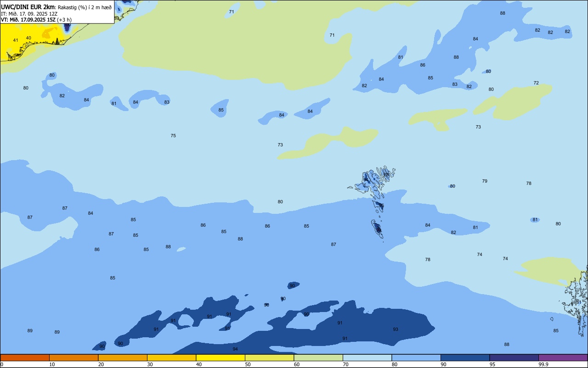
Task: Choose the 80–90 medium blue legend swatch
Action: (416, 357)
